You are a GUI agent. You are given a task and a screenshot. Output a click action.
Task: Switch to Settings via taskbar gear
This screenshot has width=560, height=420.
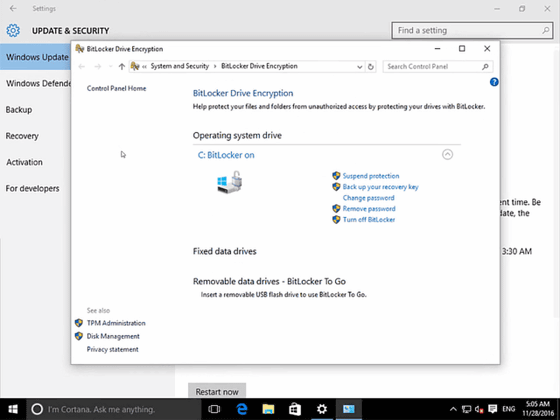click(x=322, y=409)
